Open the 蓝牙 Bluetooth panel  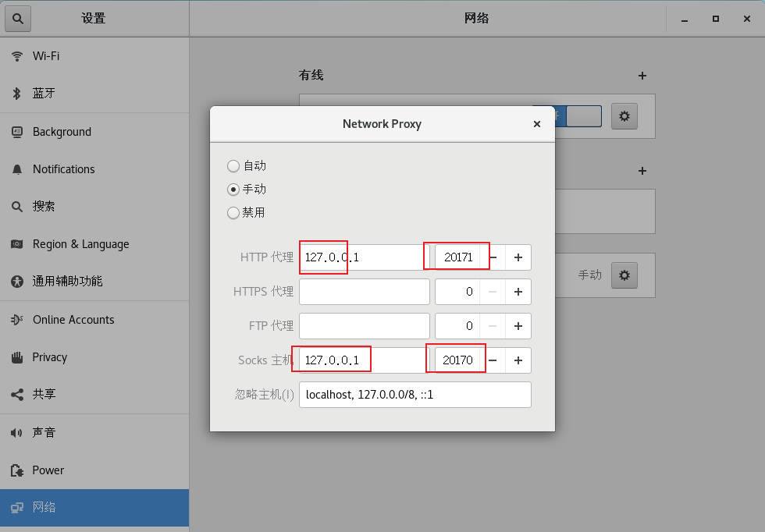click(x=94, y=93)
